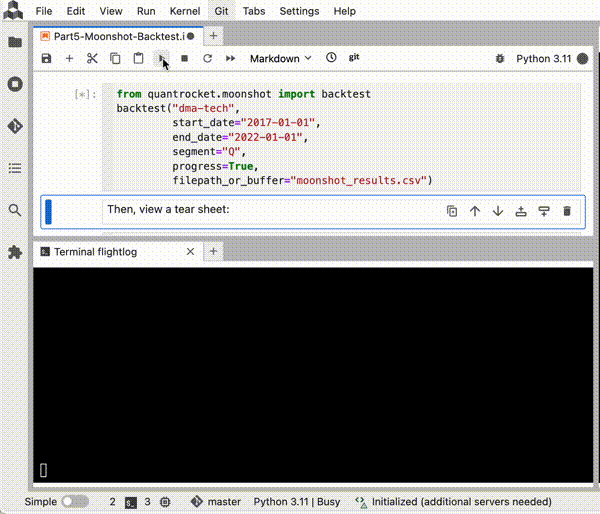The width and height of the screenshot is (600, 514).
Task: Restart kernel and run all cells
Action: 230,59
